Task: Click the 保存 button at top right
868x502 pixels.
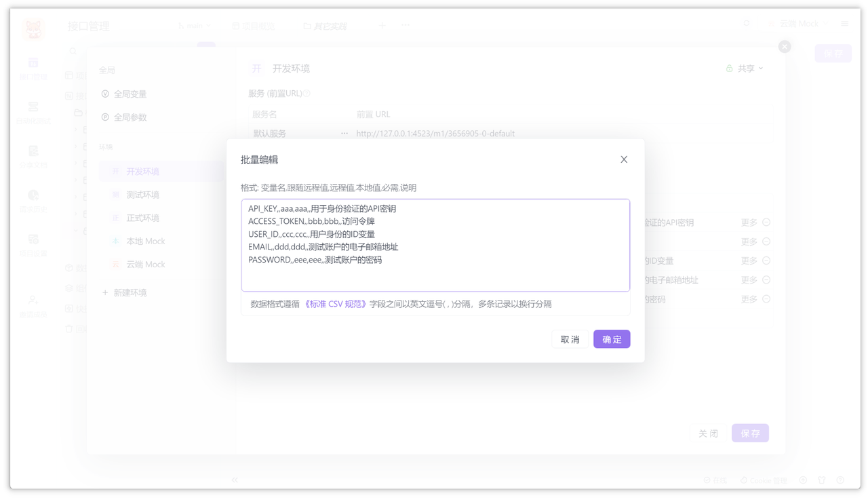Action: pyautogui.click(x=833, y=53)
